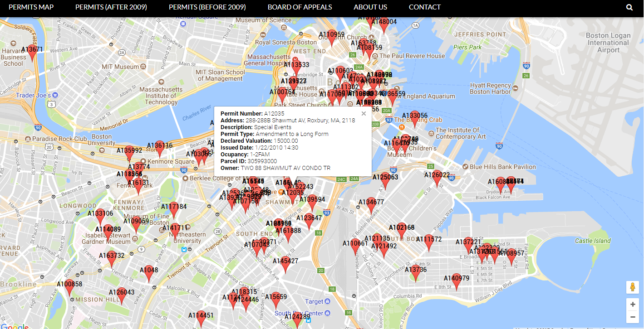Select map marker A100764
This screenshot has height=329, width=644.
point(282,96)
